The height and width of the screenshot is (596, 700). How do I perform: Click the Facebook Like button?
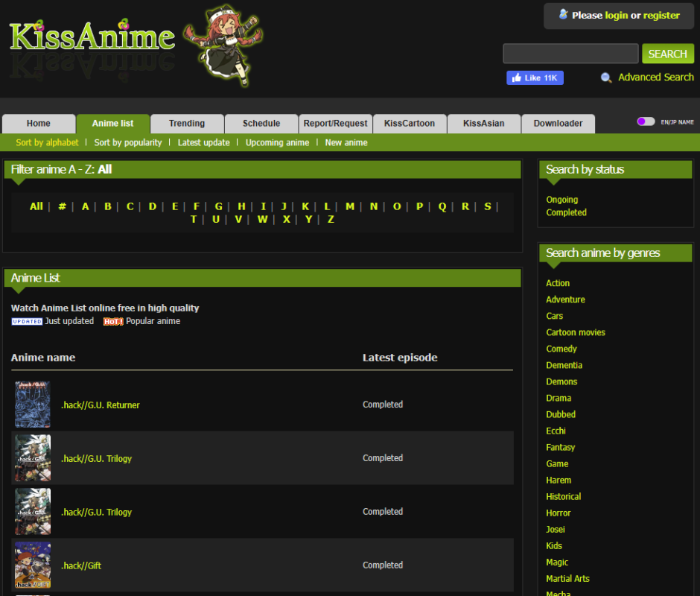535,77
